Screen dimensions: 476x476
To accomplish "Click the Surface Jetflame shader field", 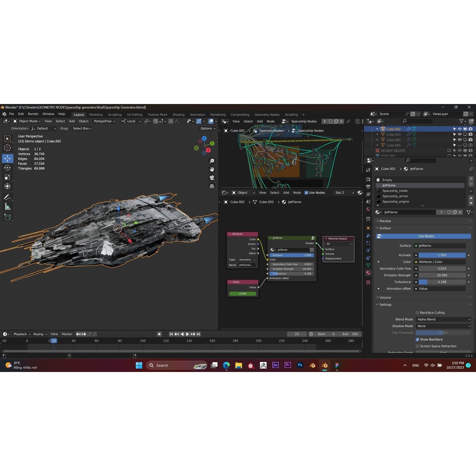I will click(440, 245).
